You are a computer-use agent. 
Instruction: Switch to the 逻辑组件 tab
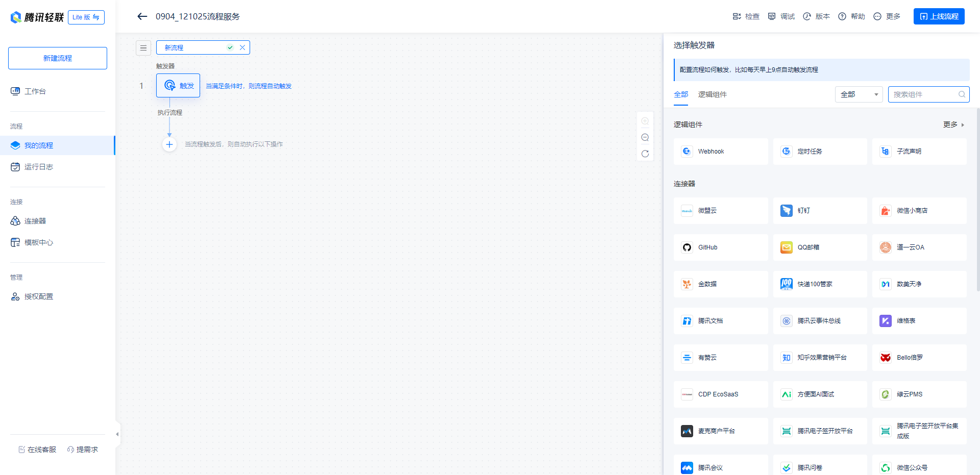pyautogui.click(x=713, y=94)
